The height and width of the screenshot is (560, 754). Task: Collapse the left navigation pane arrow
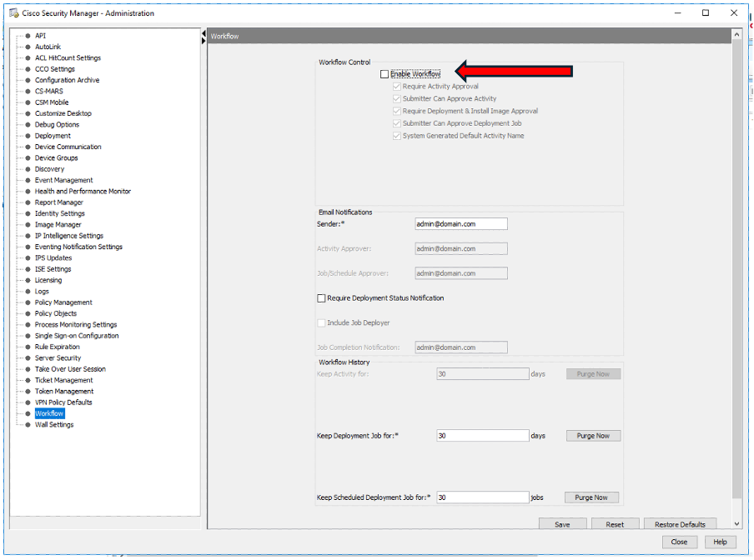tap(204, 33)
